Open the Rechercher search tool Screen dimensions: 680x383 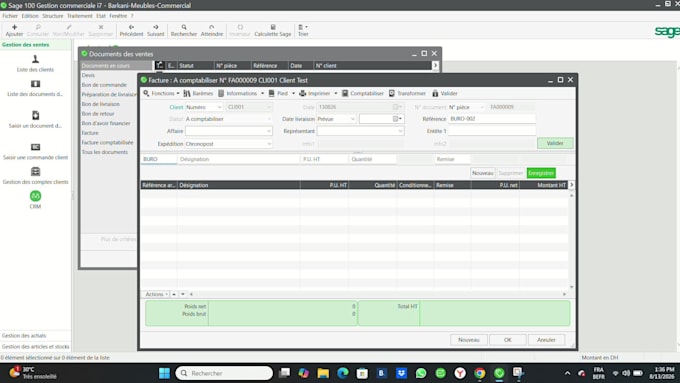(x=184, y=30)
